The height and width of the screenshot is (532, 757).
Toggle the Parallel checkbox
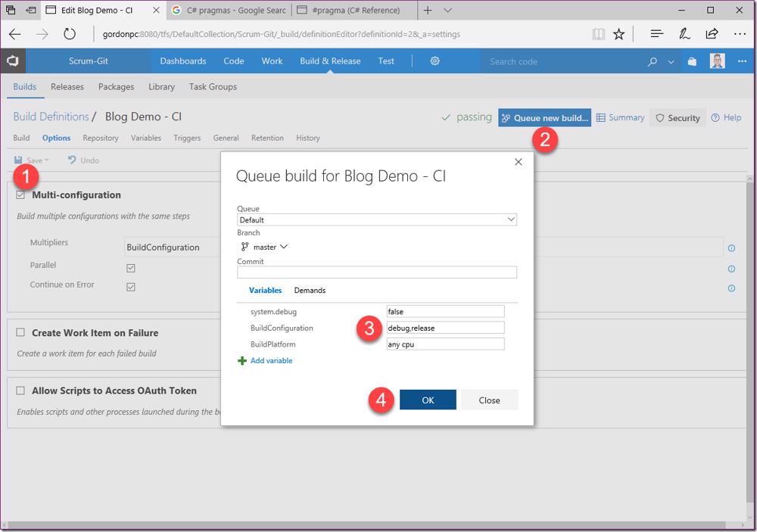tap(130, 268)
